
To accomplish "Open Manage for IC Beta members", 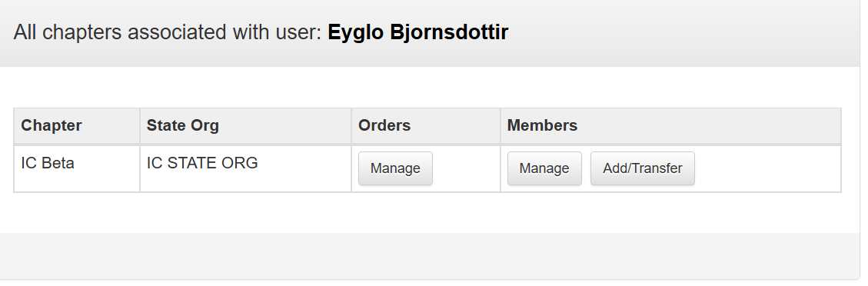I will click(544, 168).
